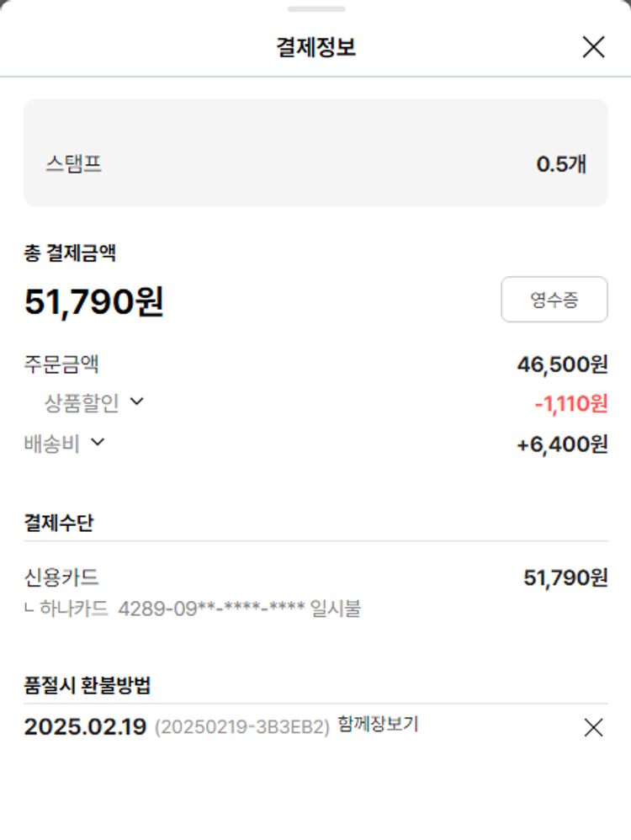Viewport: 631px width, 840px height.
Task: Click the 함께장보기 label
Action: coord(378,724)
